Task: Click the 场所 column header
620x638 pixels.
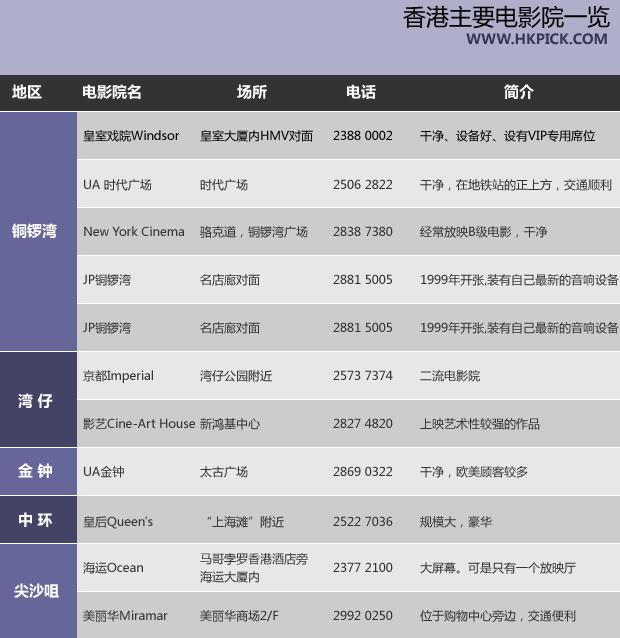Action: (251, 92)
